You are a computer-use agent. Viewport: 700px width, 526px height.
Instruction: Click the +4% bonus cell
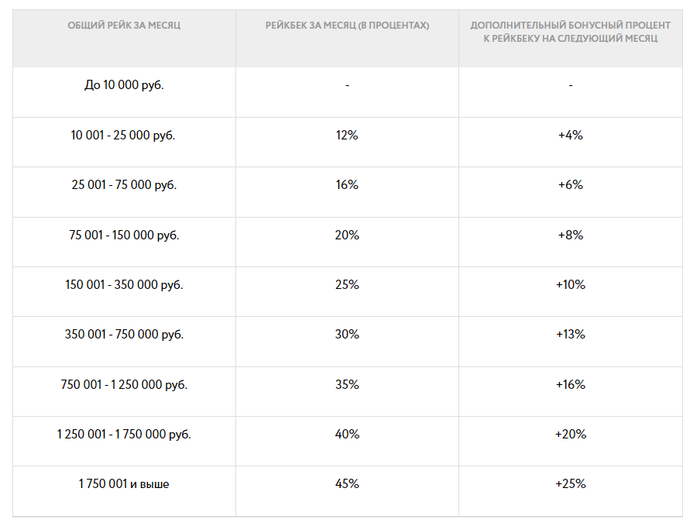[570, 135]
